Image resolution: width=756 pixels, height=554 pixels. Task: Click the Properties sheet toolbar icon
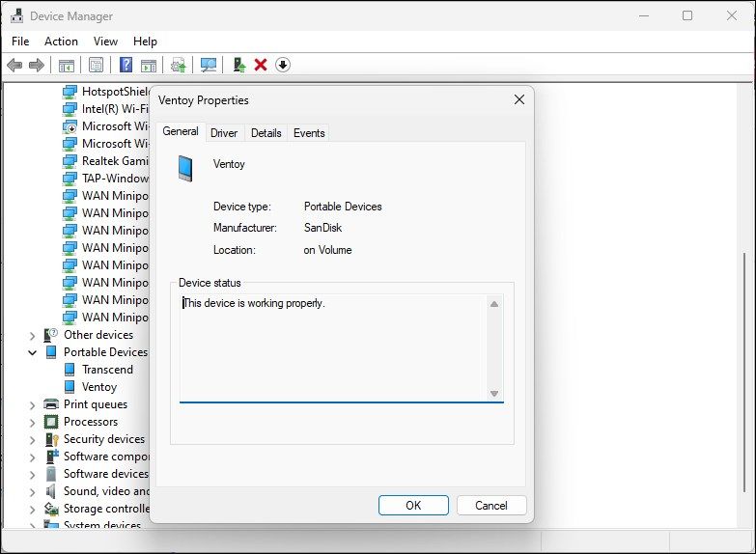pos(96,65)
